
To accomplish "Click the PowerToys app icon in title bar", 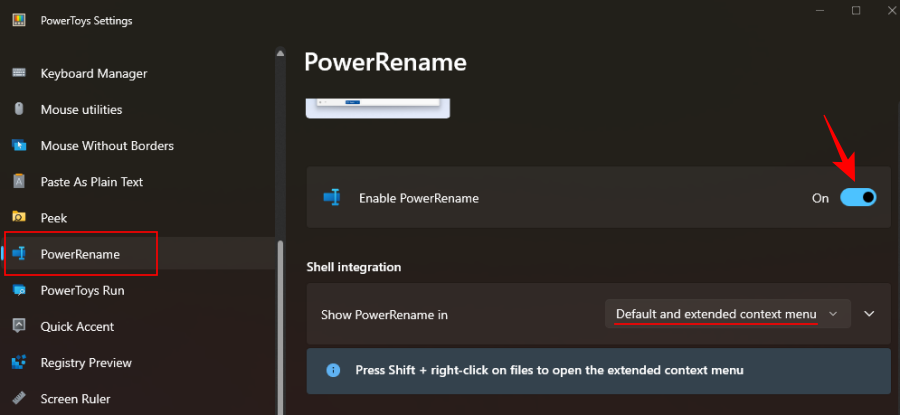I will 19,21.
